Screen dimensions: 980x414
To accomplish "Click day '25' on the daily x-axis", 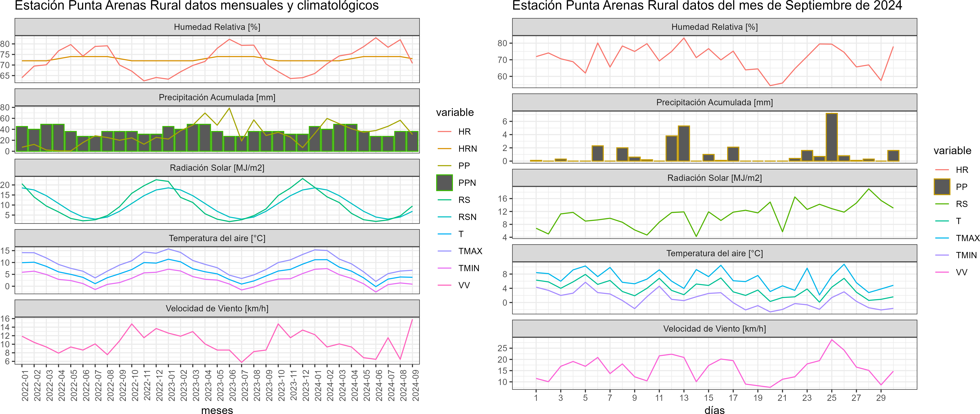I will pyautogui.click(x=832, y=398).
